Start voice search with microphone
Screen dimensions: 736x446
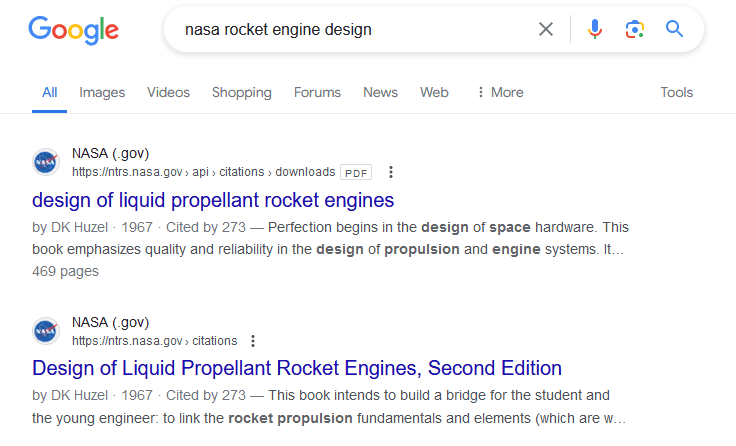click(x=595, y=30)
